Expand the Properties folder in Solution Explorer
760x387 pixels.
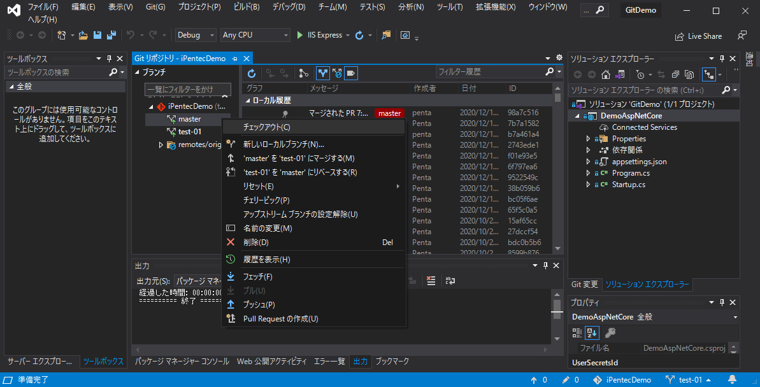click(x=588, y=139)
